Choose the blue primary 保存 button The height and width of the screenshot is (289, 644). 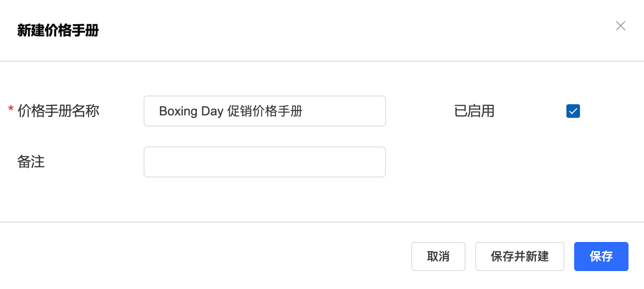601,257
